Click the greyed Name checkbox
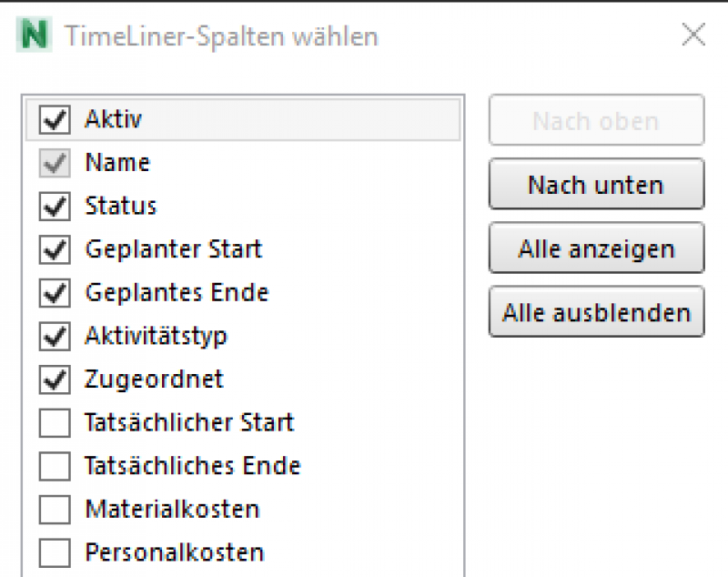Image resolution: width=728 pixels, height=577 pixels. point(56,164)
